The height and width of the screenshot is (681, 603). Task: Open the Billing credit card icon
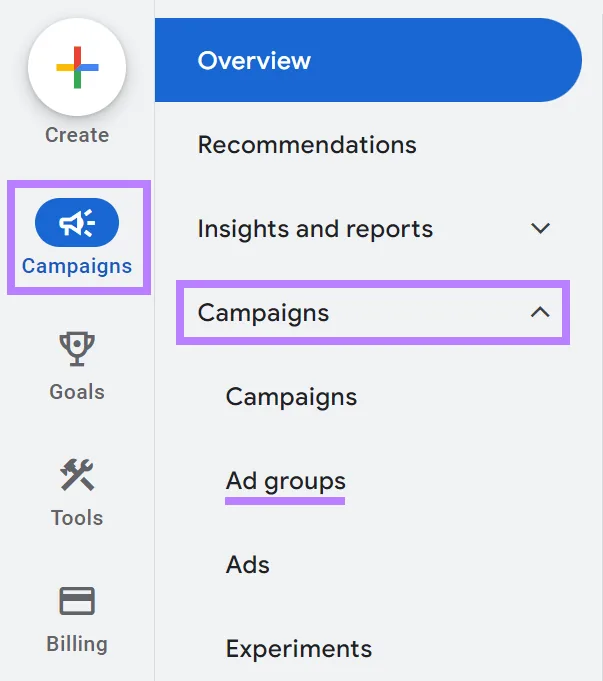(77, 601)
